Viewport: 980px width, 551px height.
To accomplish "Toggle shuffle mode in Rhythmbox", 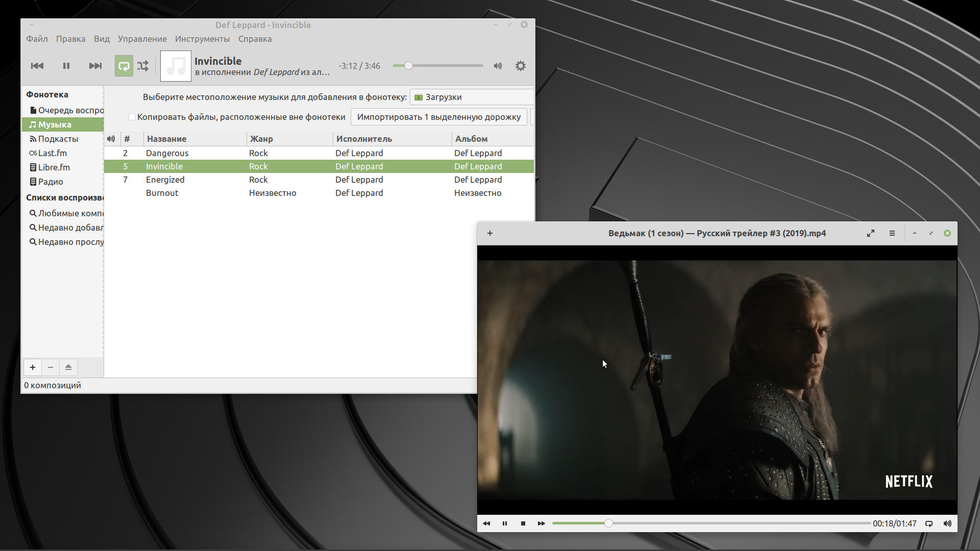I will [143, 66].
